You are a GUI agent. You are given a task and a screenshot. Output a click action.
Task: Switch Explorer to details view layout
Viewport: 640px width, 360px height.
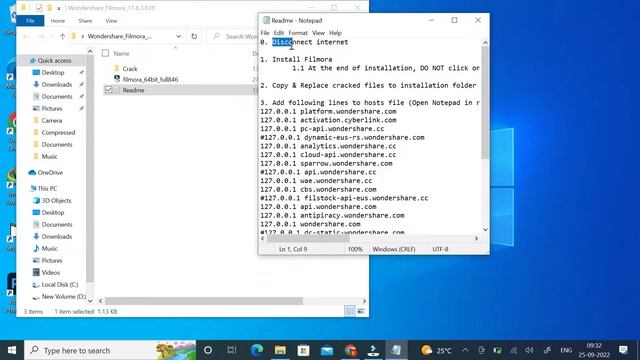[x=350, y=311]
